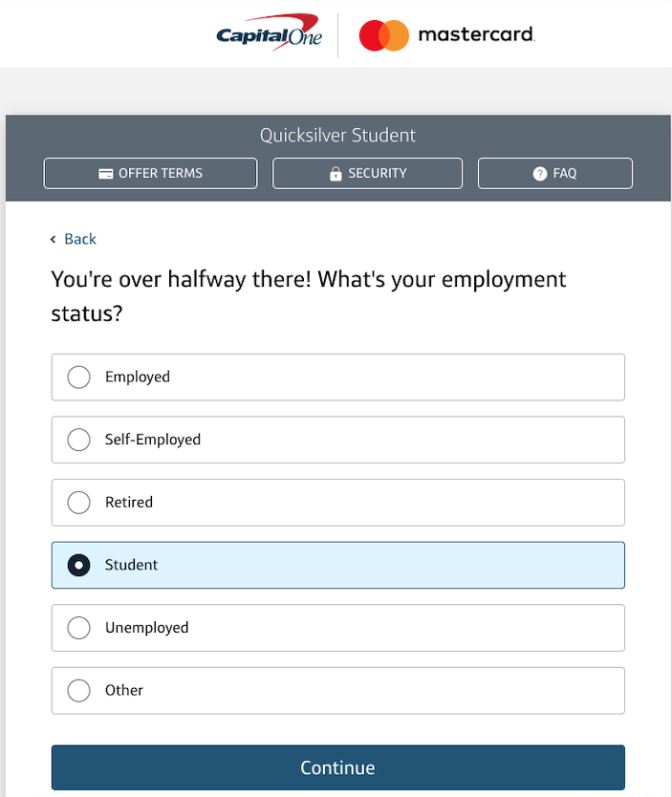Click the Quicksilver Student header banner
Viewport: 672px width, 797px height.
tap(336, 135)
